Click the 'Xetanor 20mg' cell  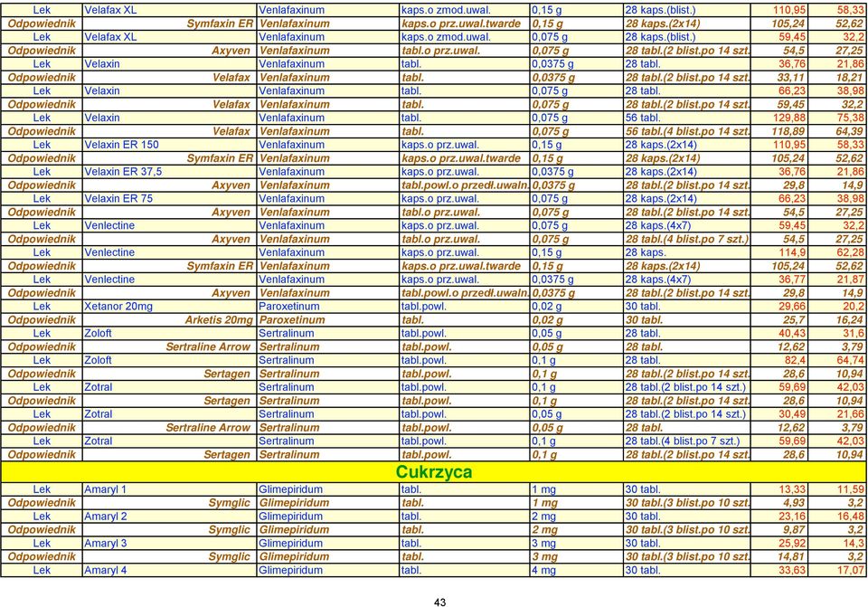point(118,307)
